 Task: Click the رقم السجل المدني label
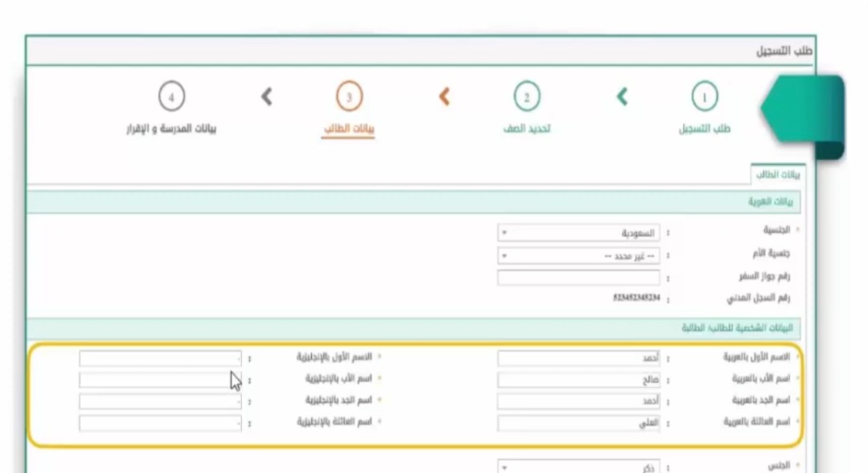[x=758, y=298]
